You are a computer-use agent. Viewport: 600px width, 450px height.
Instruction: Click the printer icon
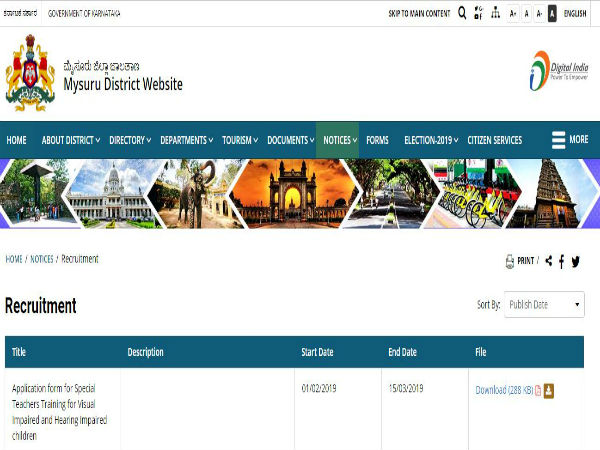(x=509, y=261)
